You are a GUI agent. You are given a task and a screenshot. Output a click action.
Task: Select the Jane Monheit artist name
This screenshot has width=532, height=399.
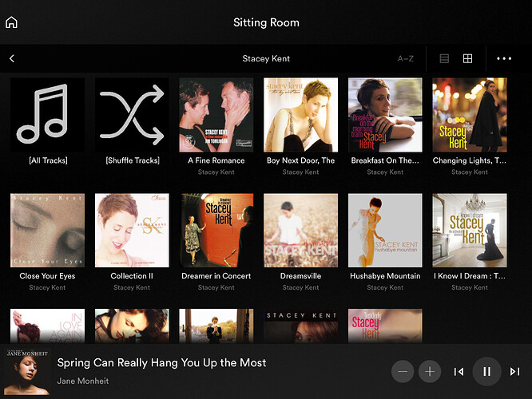83,381
